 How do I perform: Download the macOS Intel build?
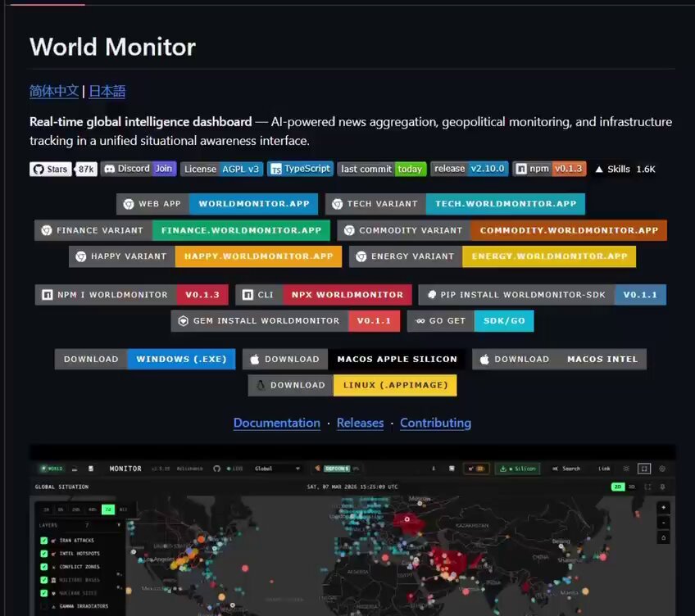(x=560, y=359)
